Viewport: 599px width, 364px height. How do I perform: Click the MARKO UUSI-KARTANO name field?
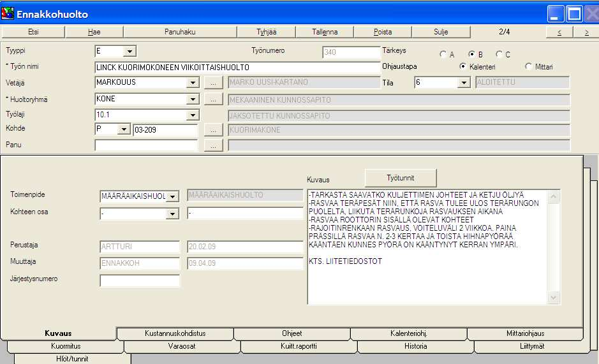coord(304,82)
